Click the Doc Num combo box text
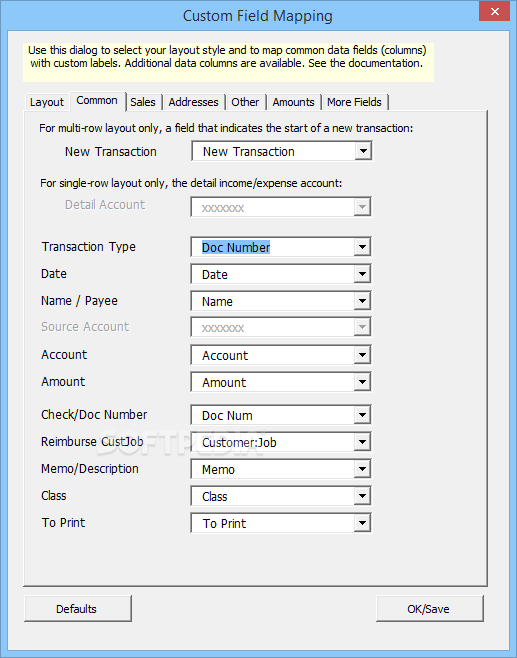The image size is (517, 658). (x=227, y=415)
